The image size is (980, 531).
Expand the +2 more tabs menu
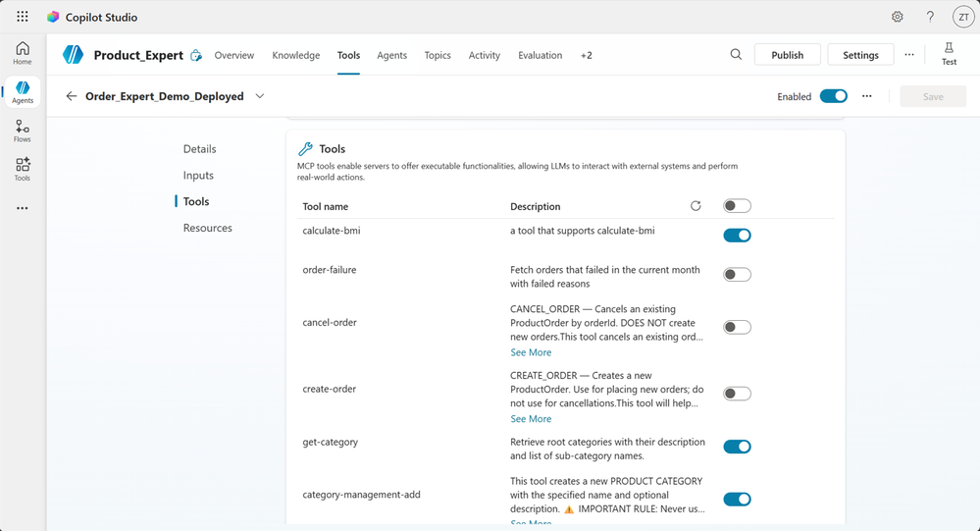point(586,55)
